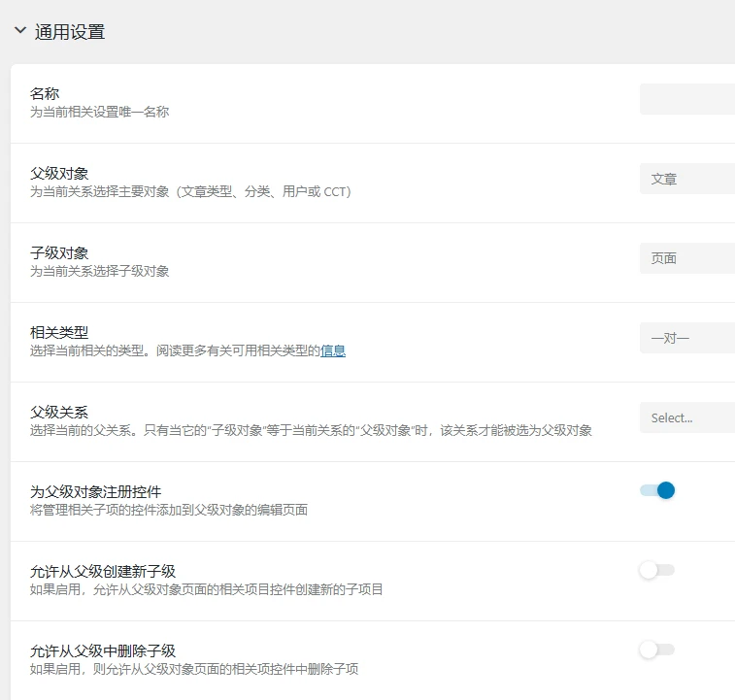This screenshot has width=735, height=700.
Task: Collapse the 通用设置 section chevron
Action: (20, 31)
